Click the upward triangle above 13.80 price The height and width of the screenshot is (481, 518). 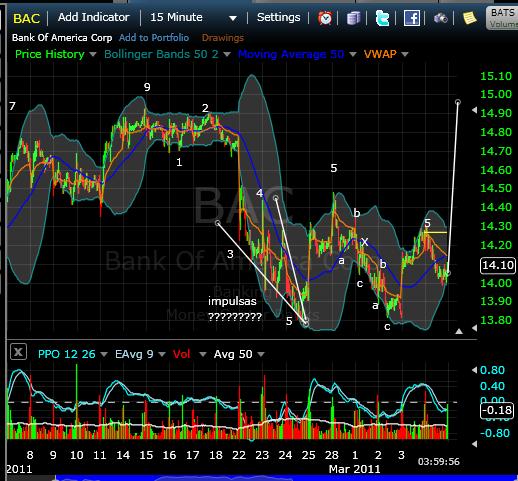coord(459,331)
